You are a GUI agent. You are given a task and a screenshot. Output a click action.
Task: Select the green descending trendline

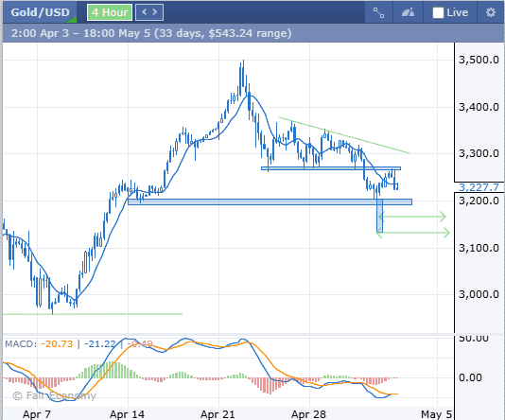coord(344,135)
